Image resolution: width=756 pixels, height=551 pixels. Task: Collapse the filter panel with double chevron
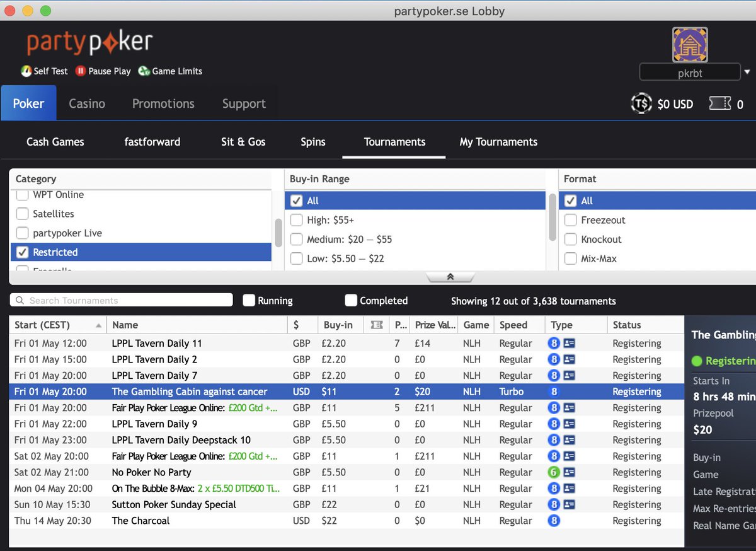450,277
